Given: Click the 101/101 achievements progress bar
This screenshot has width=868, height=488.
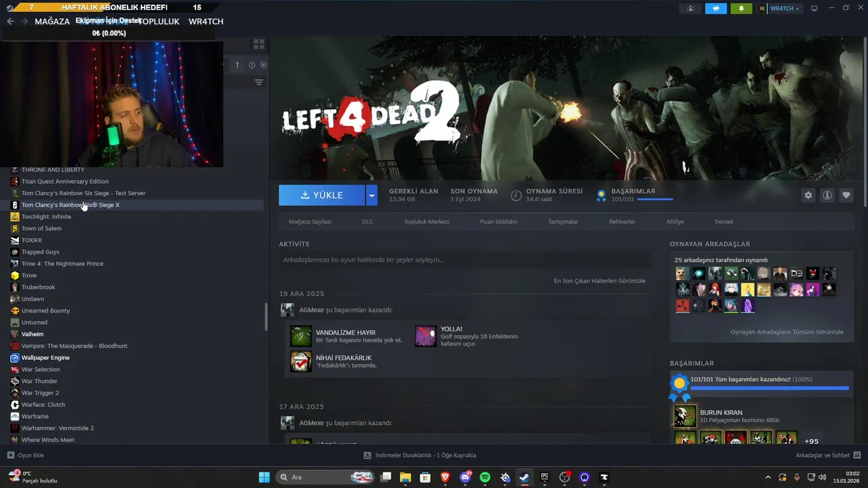Looking at the screenshot, I should (769, 388).
